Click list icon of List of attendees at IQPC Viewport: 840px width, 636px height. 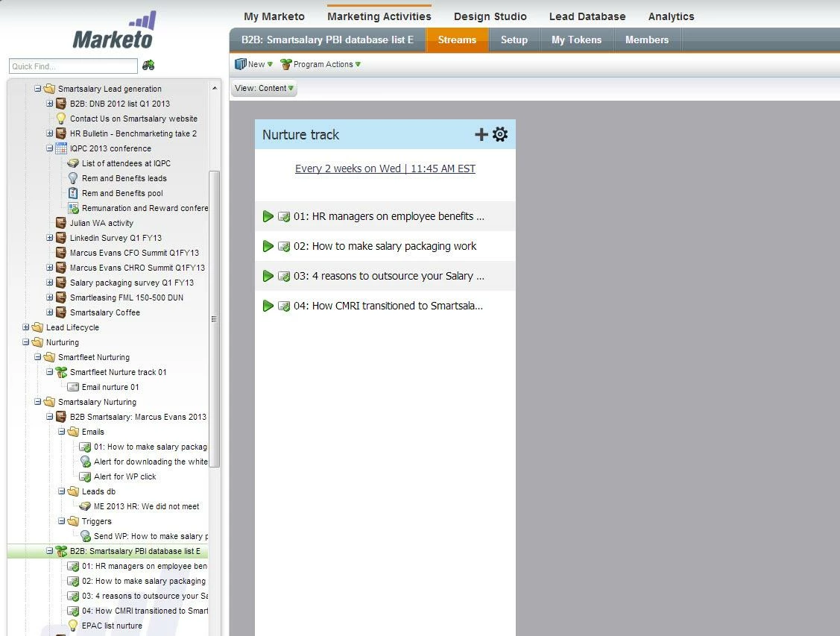pos(73,163)
